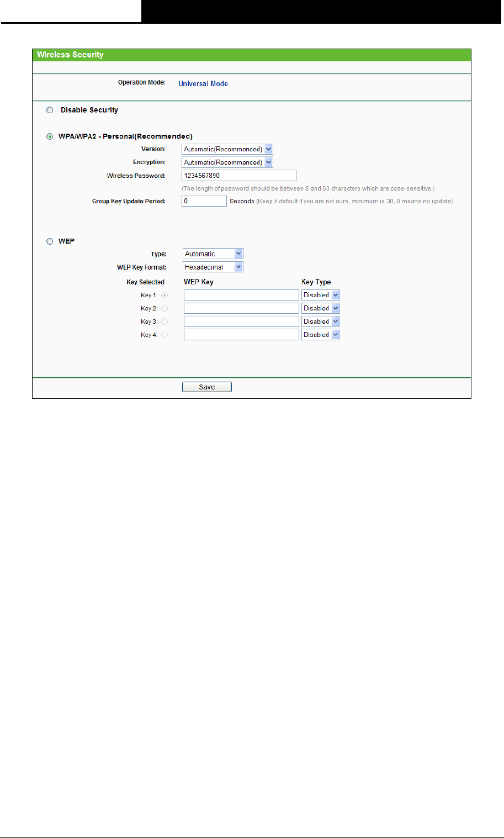Open the Encryption dropdown
Viewport: 504px width, 838px height.
(x=227, y=162)
